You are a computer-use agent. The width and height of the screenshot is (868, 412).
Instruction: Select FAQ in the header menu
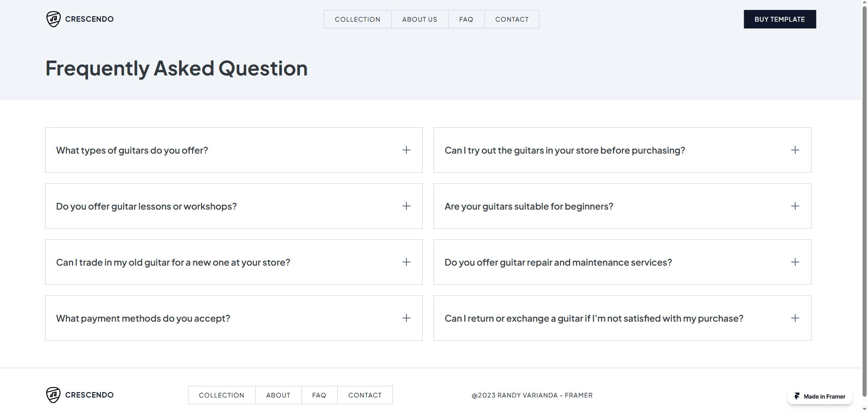(466, 19)
